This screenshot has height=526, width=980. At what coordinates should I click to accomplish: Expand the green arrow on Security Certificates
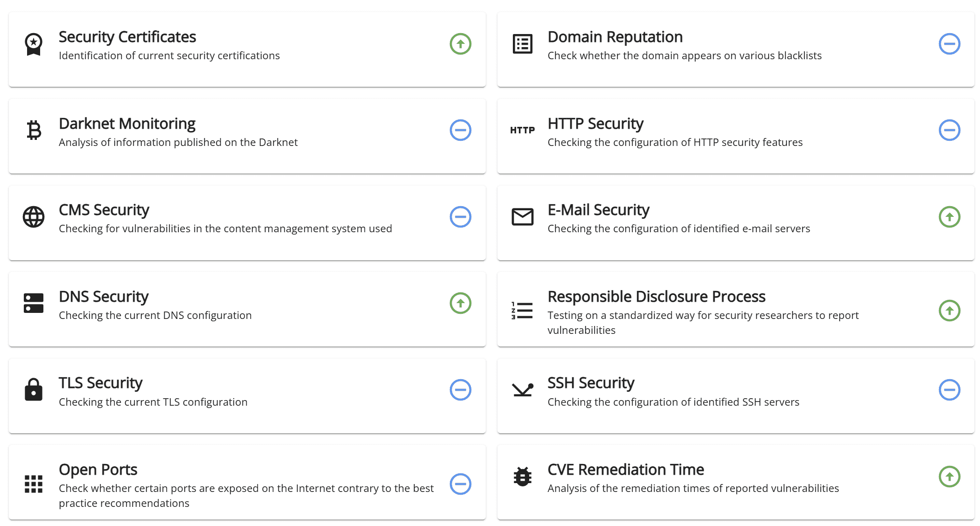[460, 44]
